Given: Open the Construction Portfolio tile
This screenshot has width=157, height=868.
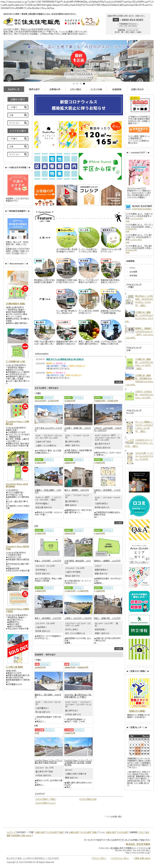Looking at the screenshot, I should [111, 195].
